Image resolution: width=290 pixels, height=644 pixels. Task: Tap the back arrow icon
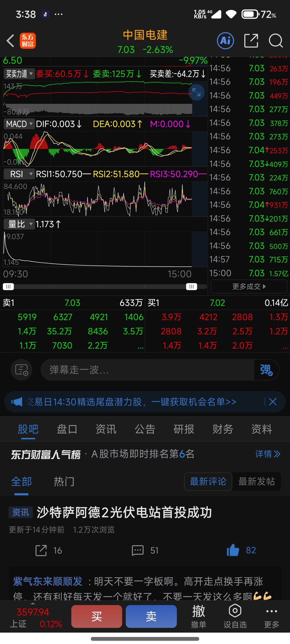(10, 41)
